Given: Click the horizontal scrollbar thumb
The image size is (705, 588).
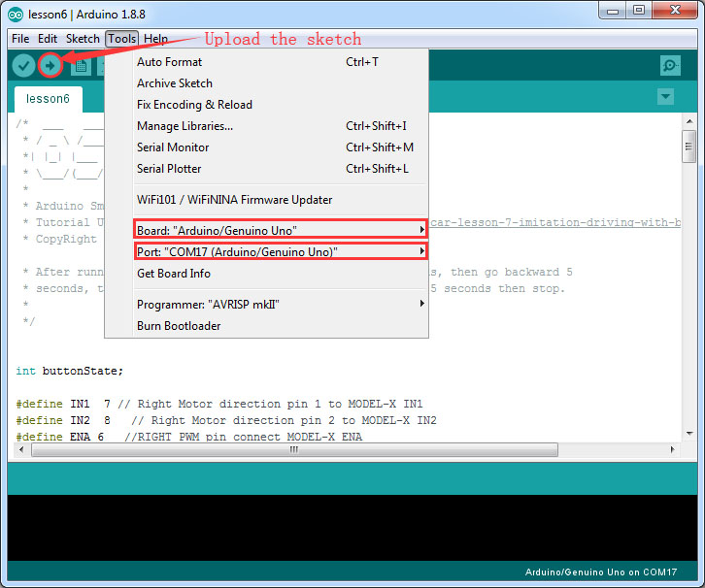Looking at the screenshot, I should click(x=294, y=449).
